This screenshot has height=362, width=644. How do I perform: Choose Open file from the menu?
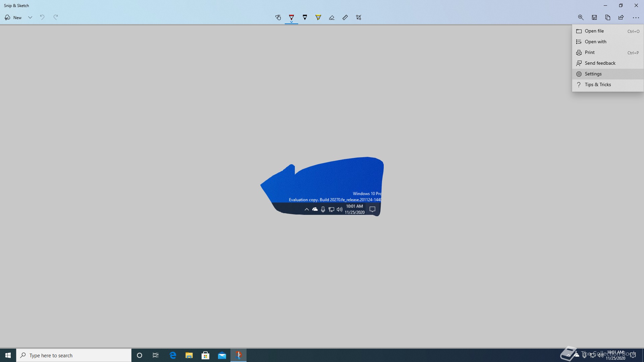point(594,31)
